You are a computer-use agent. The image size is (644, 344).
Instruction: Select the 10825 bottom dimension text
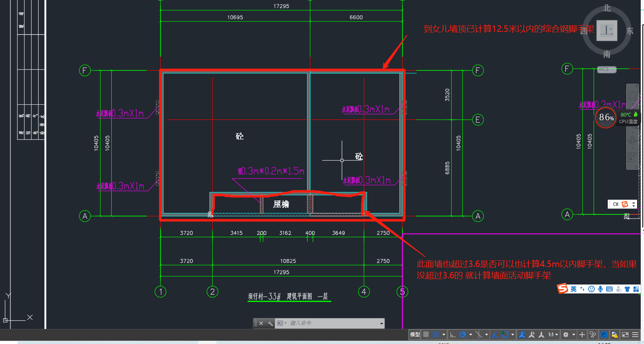tap(288, 261)
